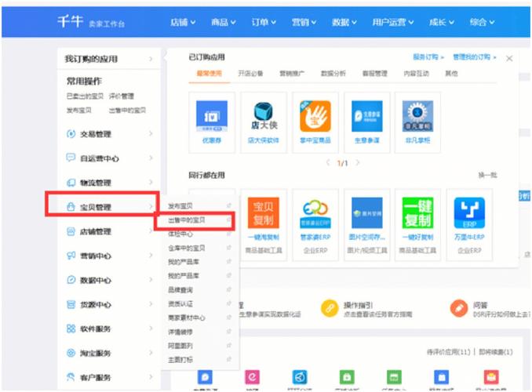Open the 营销 top navigation dropdown

tap(304, 23)
